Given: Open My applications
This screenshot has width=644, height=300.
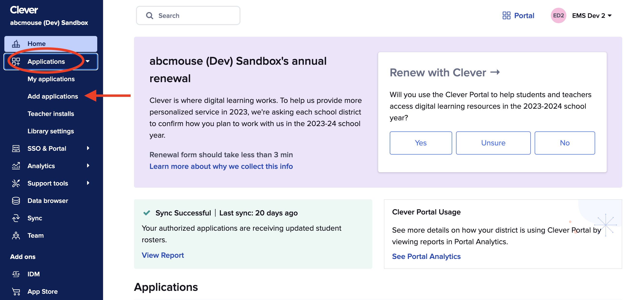Looking at the screenshot, I should (51, 79).
